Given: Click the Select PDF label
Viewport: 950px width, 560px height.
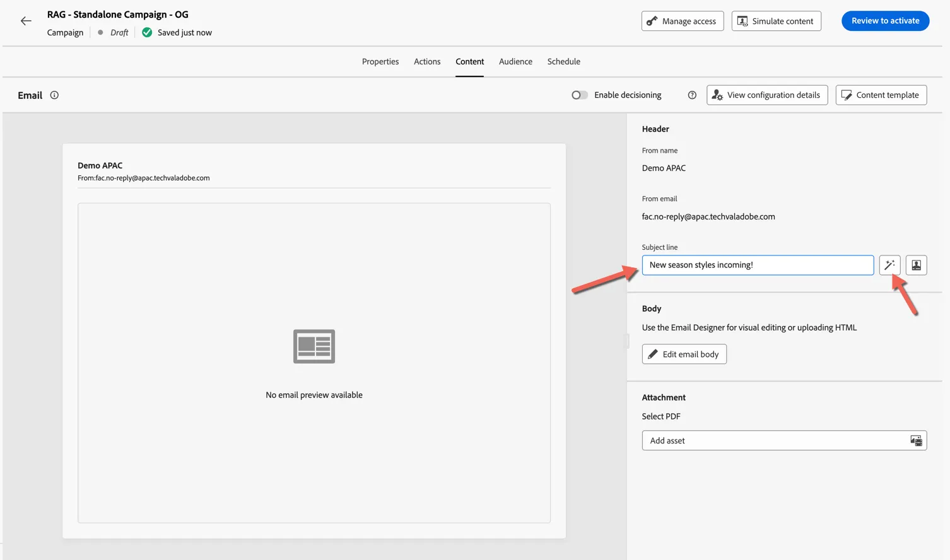Looking at the screenshot, I should click(x=661, y=416).
